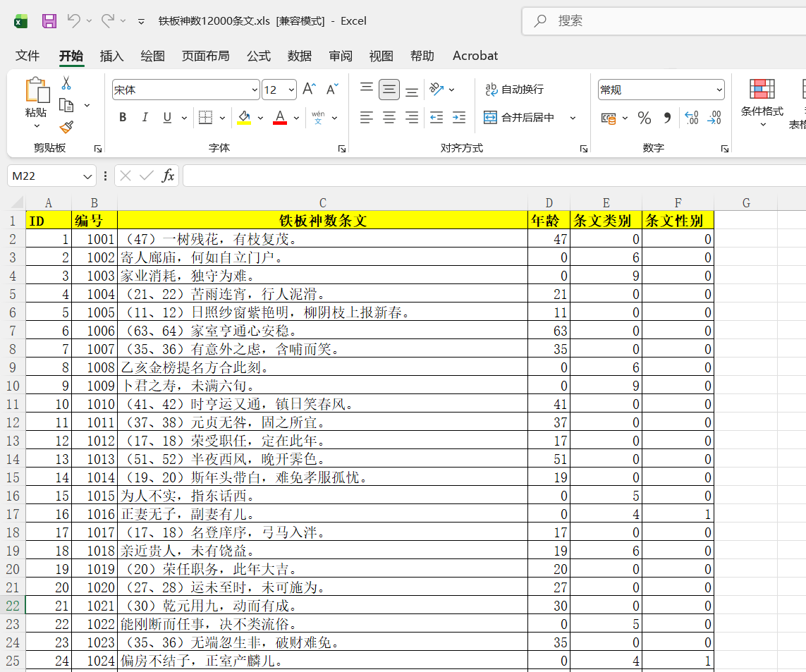Open the 文件 (File) tab
806x672 pixels.
tap(28, 56)
